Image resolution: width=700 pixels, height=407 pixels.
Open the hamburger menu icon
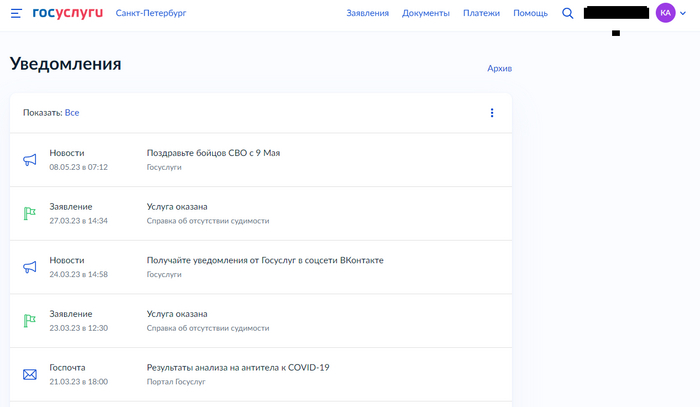16,13
